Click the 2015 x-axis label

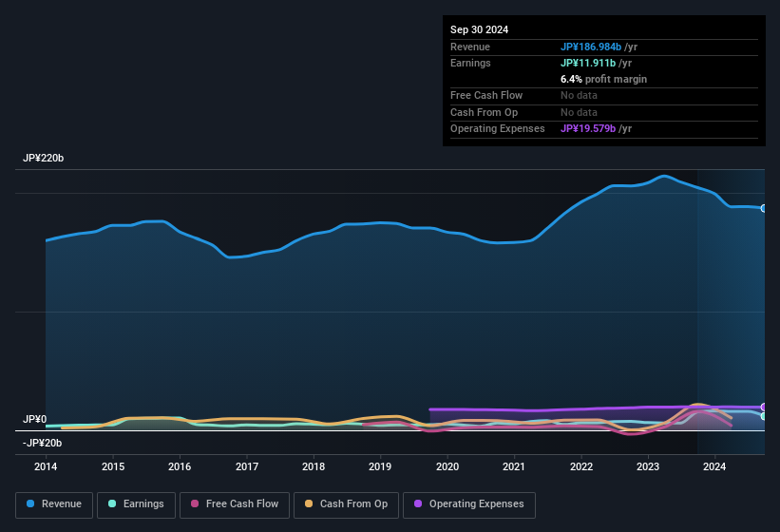click(x=113, y=466)
